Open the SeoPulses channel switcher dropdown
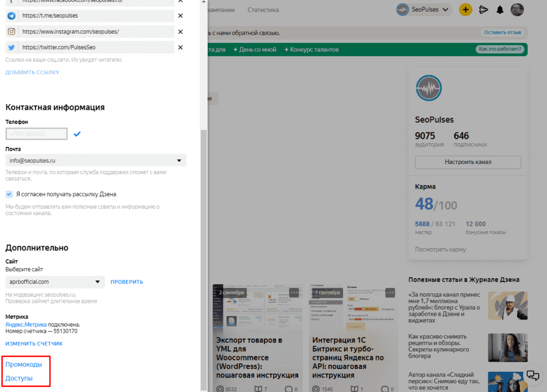Image resolution: width=547 pixels, height=392 pixels. click(424, 10)
